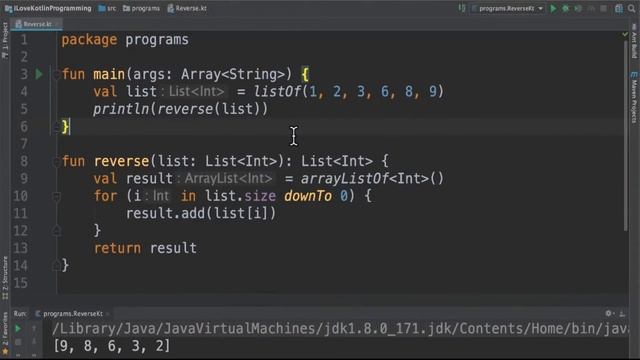Click the stop button in top toolbar
Image resolution: width=640 pixels, height=360 pixels.
[603, 8]
